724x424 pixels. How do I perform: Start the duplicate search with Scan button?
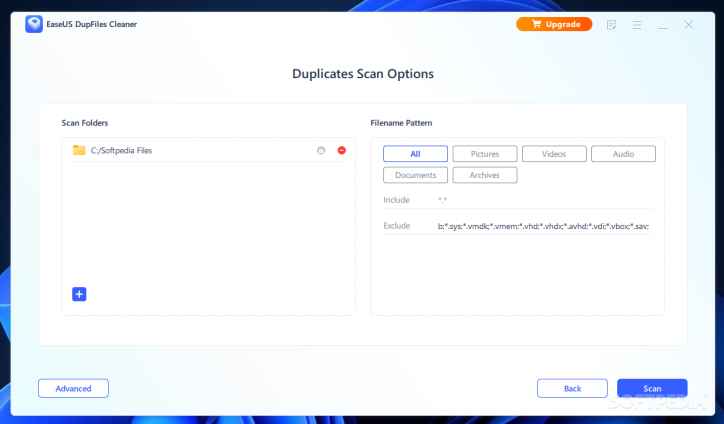tap(652, 388)
